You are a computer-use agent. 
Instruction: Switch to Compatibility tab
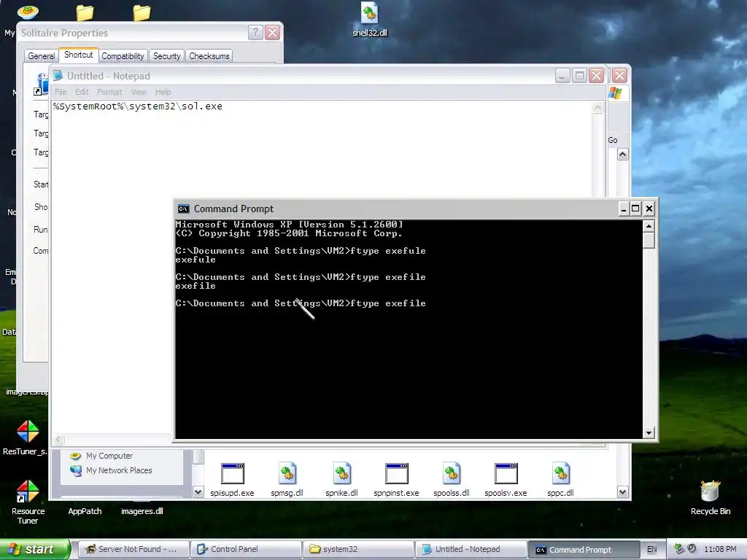[123, 55]
